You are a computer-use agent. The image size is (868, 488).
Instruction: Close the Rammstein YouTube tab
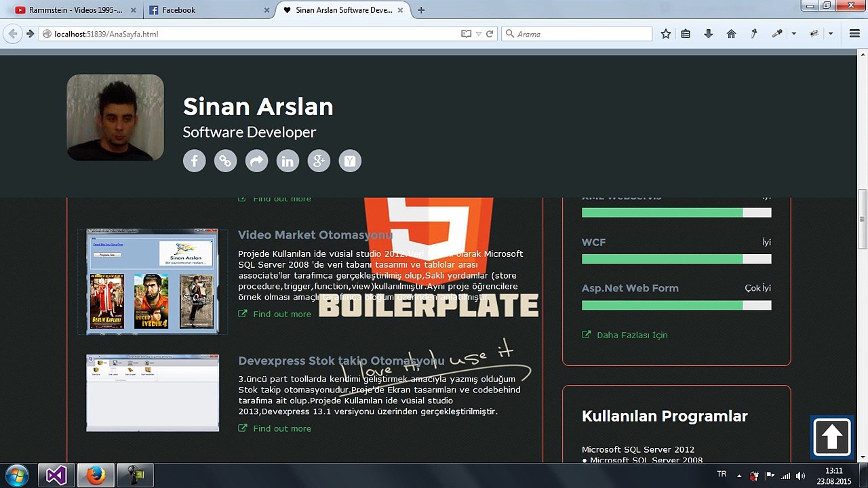coord(132,10)
